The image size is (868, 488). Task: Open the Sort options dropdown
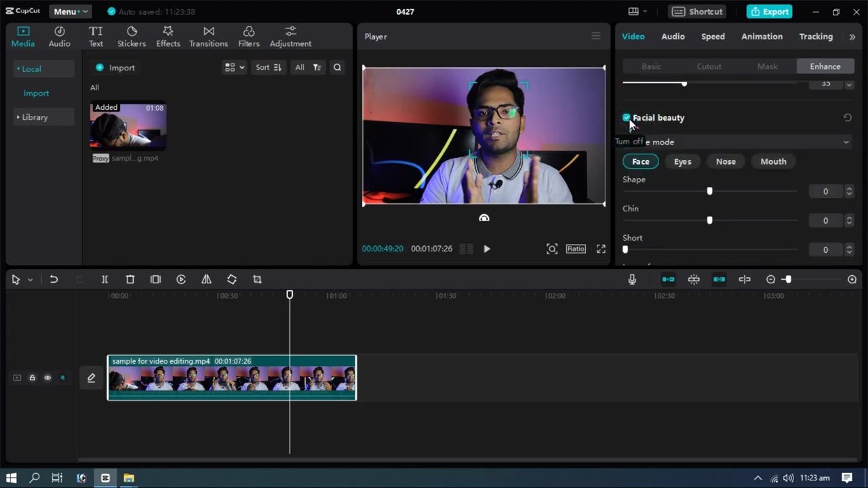269,67
